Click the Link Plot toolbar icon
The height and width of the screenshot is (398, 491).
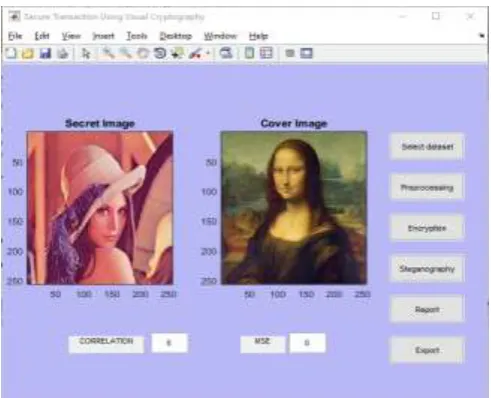click(x=226, y=53)
